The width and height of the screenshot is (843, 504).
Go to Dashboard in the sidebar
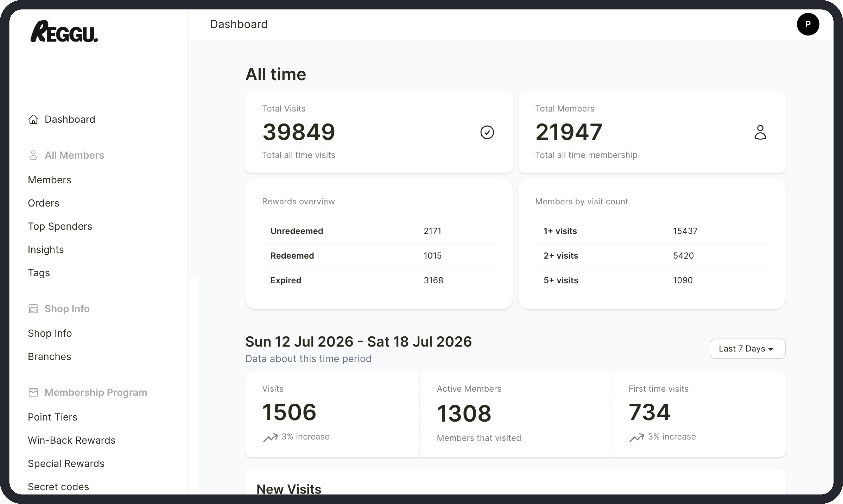coord(70,119)
